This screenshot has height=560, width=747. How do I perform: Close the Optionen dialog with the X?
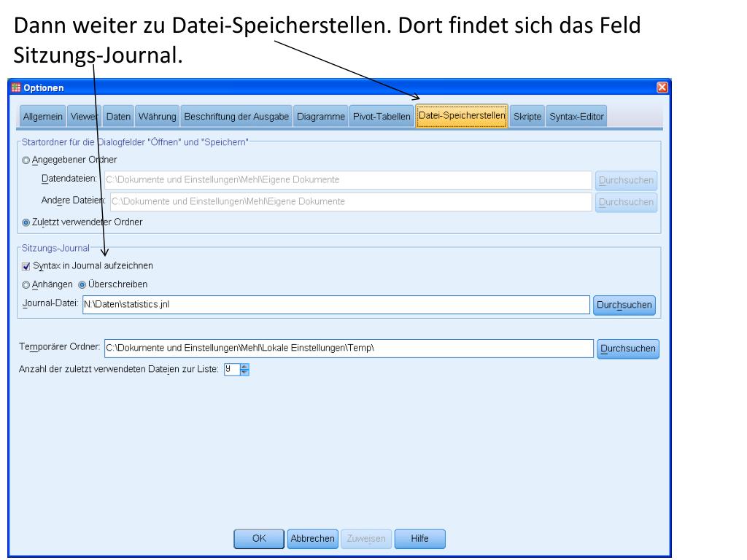pyautogui.click(x=662, y=87)
